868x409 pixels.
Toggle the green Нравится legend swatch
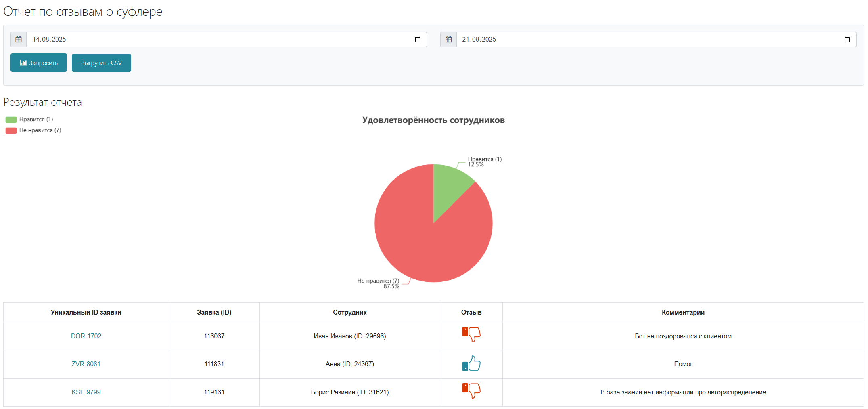pyautogui.click(x=11, y=120)
